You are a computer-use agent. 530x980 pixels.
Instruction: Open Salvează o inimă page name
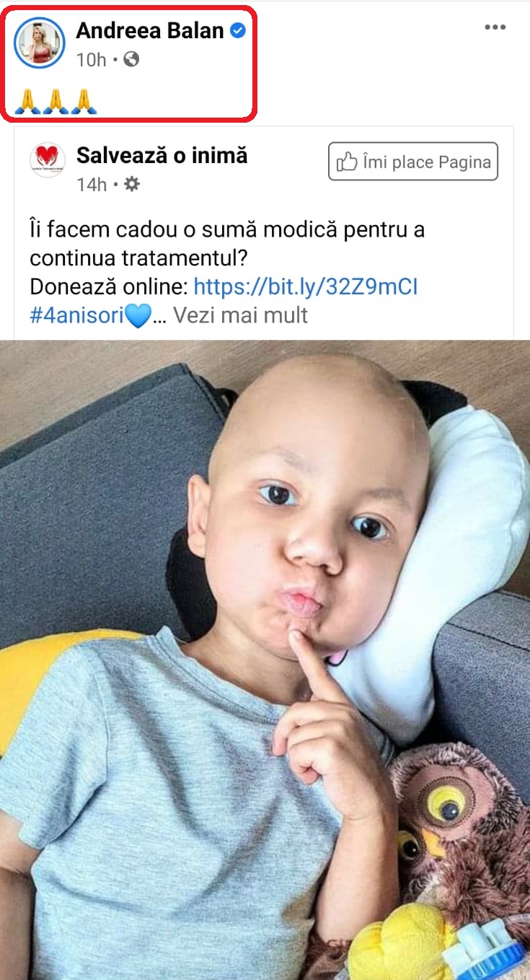coord(162,154)
